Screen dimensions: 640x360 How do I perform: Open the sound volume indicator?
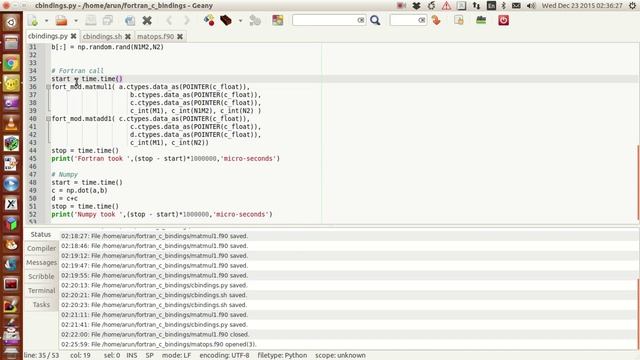pyautogui.click(x=531, y=6)
